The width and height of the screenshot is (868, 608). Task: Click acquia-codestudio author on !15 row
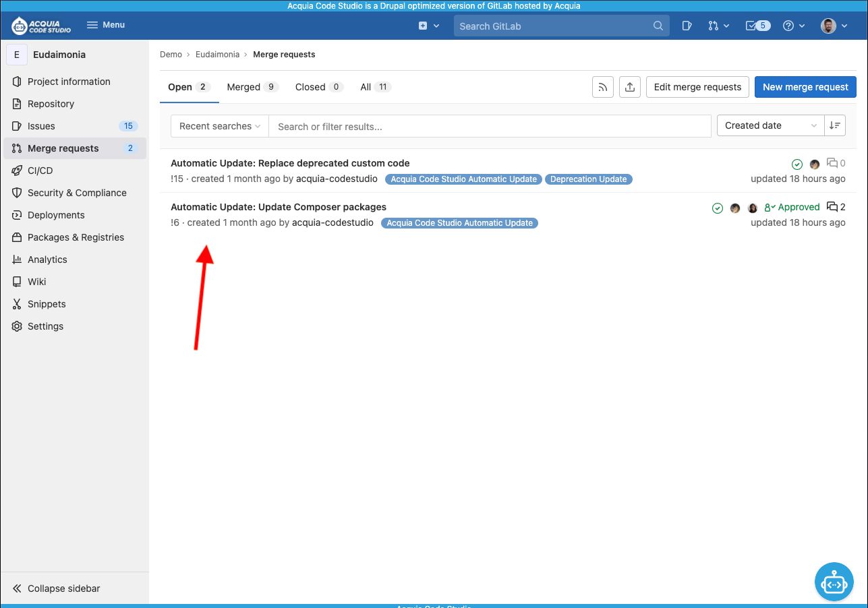point(337,179)
